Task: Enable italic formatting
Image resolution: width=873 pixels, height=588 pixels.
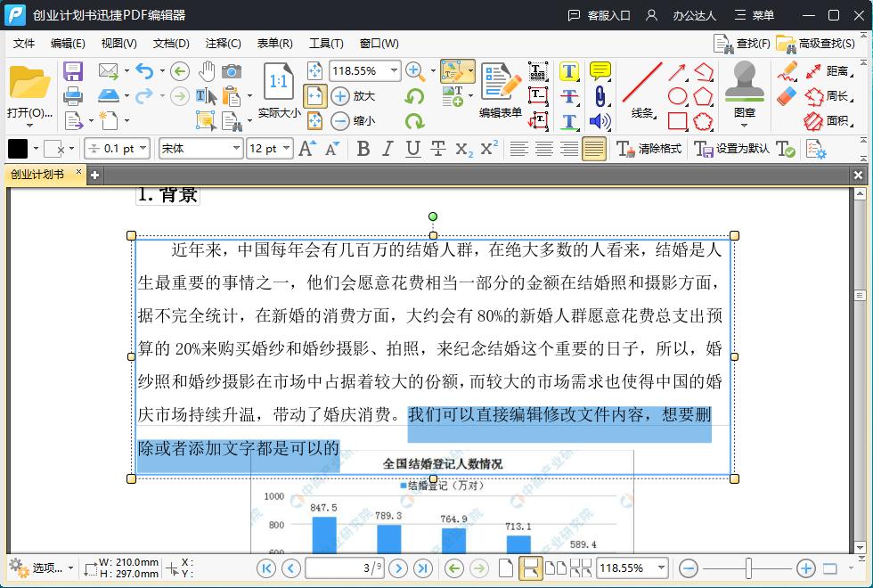Action: click(x=387, y=149)
